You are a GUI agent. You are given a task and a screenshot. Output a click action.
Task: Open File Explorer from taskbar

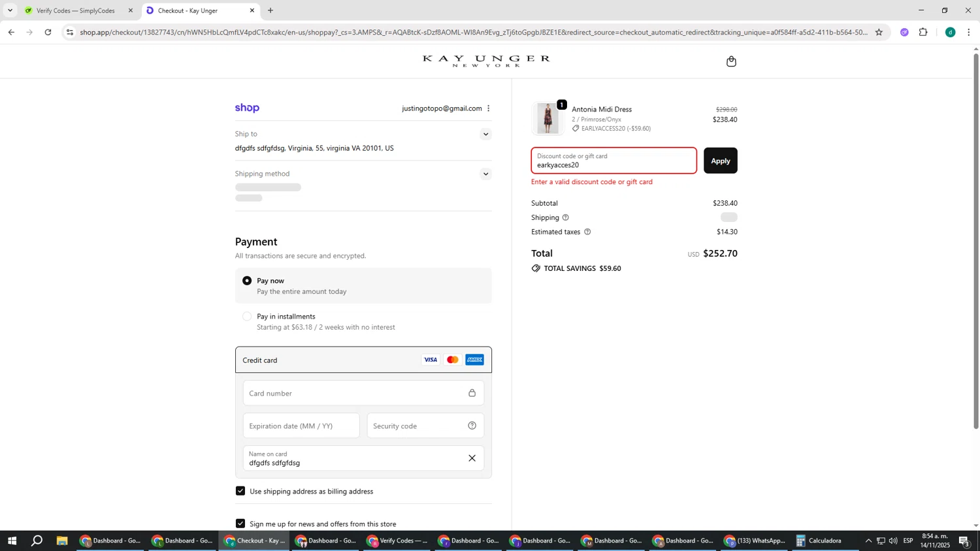62,541
